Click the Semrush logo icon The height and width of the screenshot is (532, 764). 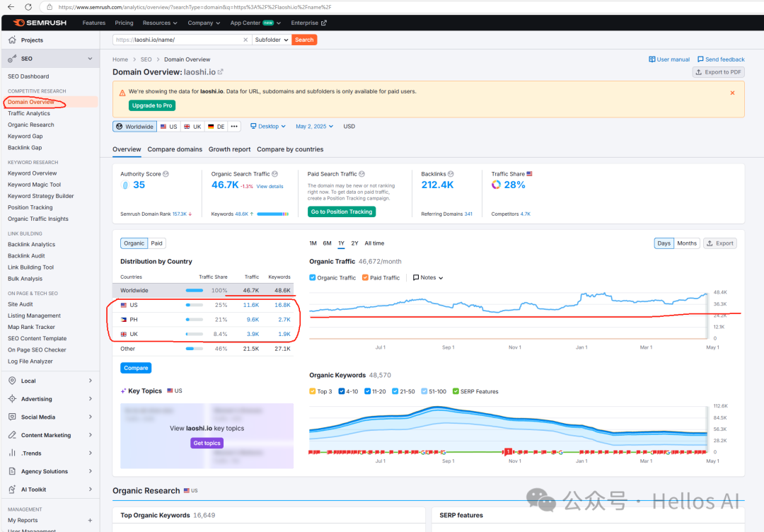pos(18,23)
